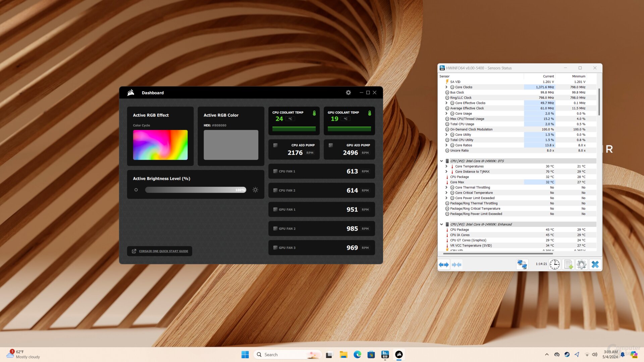This screenshot has width=644, height=362.
Task: Reset HWiNFO elapsed time clock button
Action: [x=555, y=264]
